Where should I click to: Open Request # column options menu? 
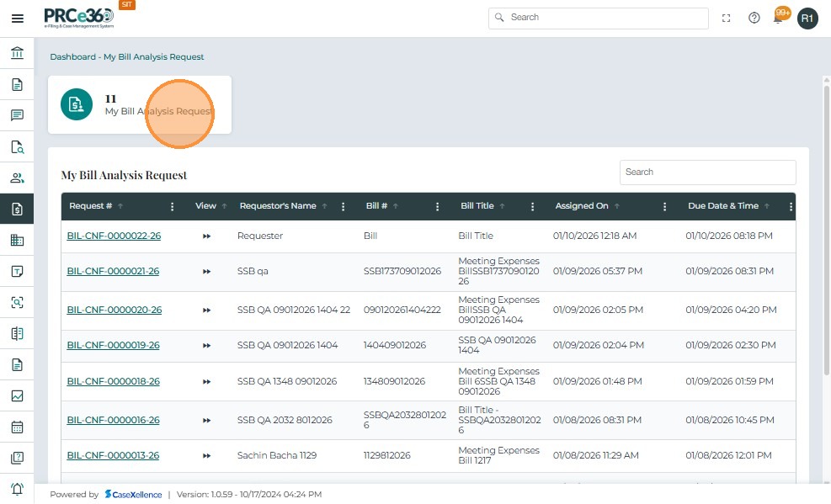coord(173,206)
